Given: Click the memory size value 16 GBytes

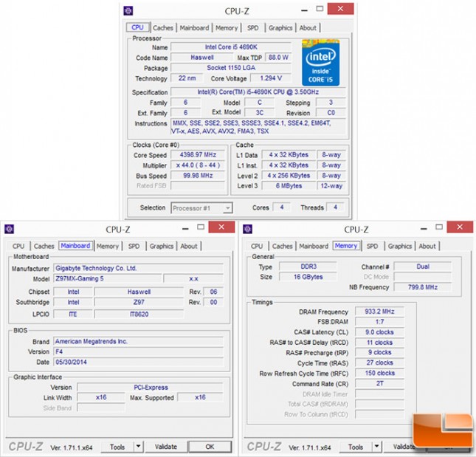Looking at the screenshot, I should [308, 277].
